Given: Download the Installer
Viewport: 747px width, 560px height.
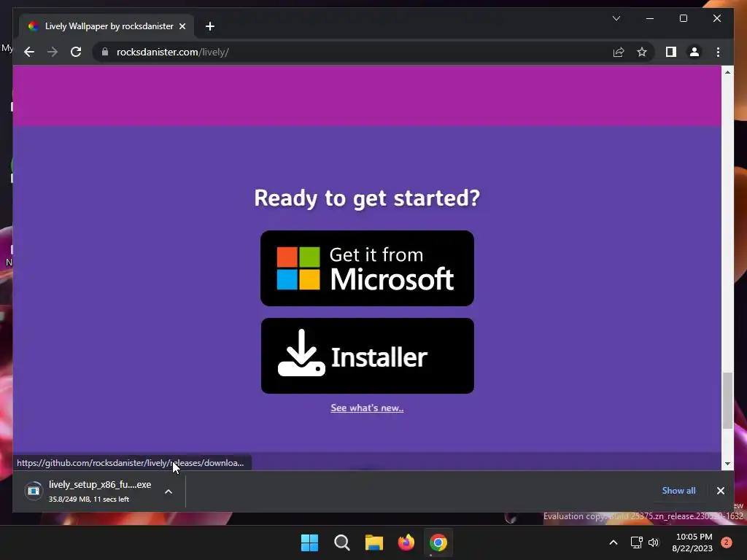Looking at the screenshot, I should click(367, 356).
